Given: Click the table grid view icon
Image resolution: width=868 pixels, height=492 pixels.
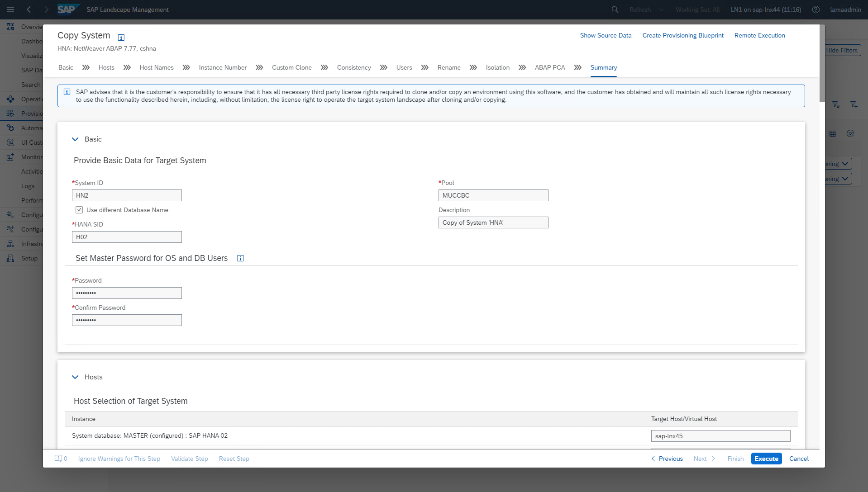Looking at the screenshot, I should tap(832, 133).
